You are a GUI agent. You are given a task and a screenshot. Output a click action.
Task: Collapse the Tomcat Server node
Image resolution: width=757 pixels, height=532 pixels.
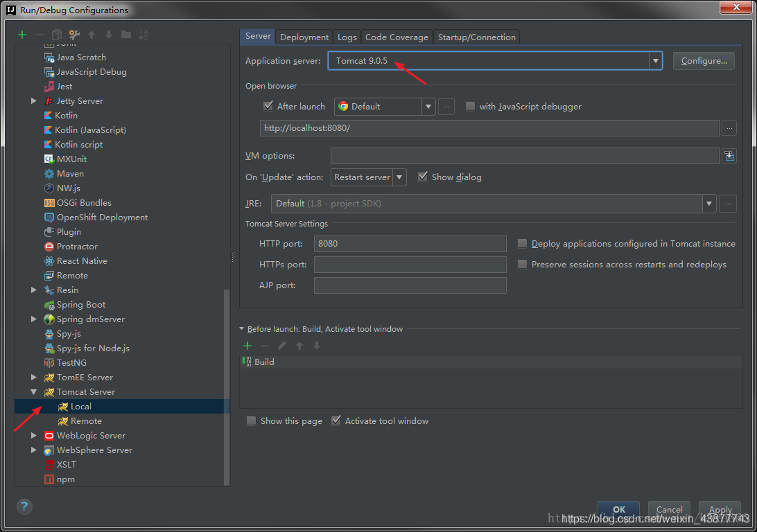coord(33,391)
